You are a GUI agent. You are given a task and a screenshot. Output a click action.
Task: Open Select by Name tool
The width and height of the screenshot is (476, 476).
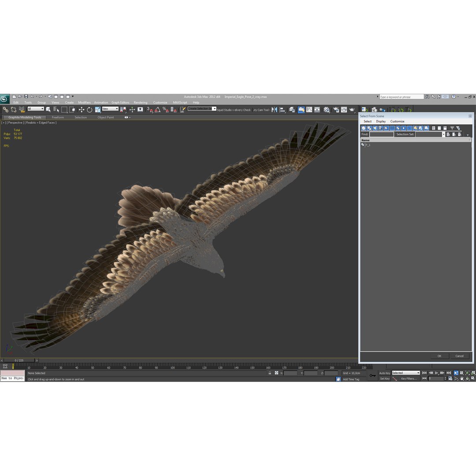point(56,110)
